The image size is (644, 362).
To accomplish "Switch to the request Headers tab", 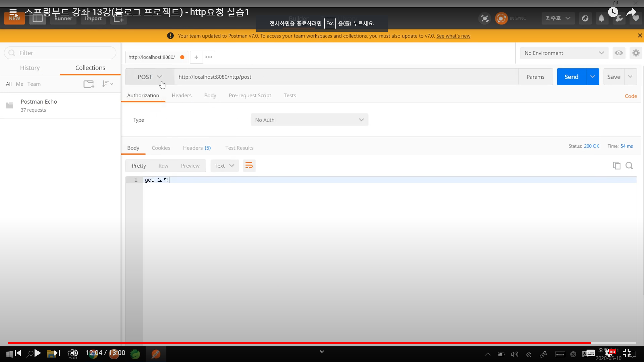I will (181, 96).
